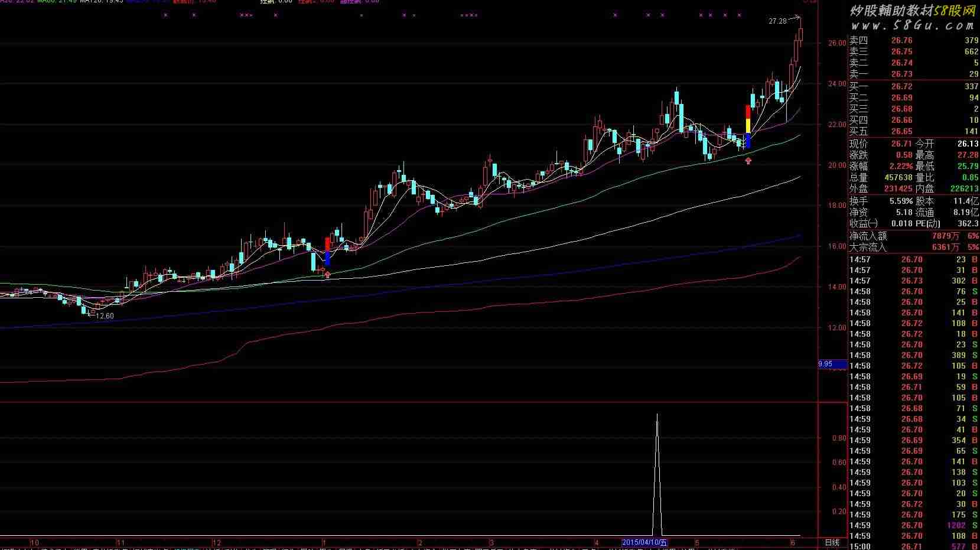Open the www.58Gu.com watermark link
Screen dimensions: 980x550
(912, 25)
